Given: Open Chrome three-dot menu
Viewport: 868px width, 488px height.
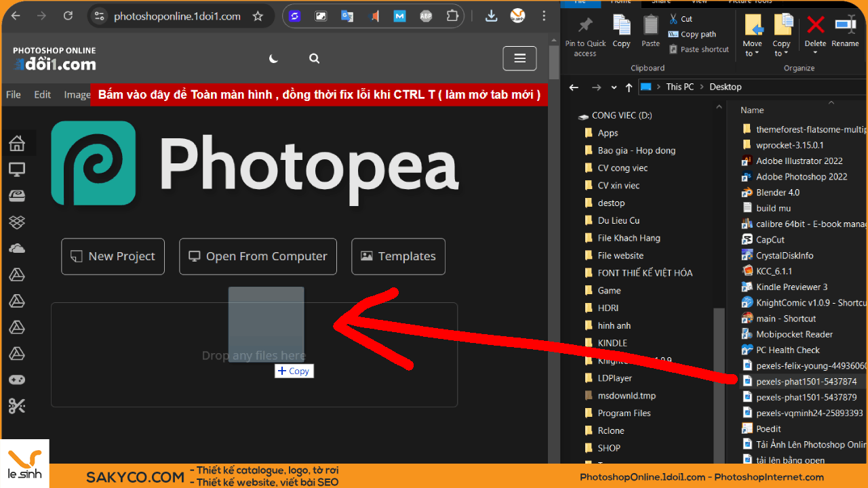Looking at the screenshot, I should pos(543,16).
